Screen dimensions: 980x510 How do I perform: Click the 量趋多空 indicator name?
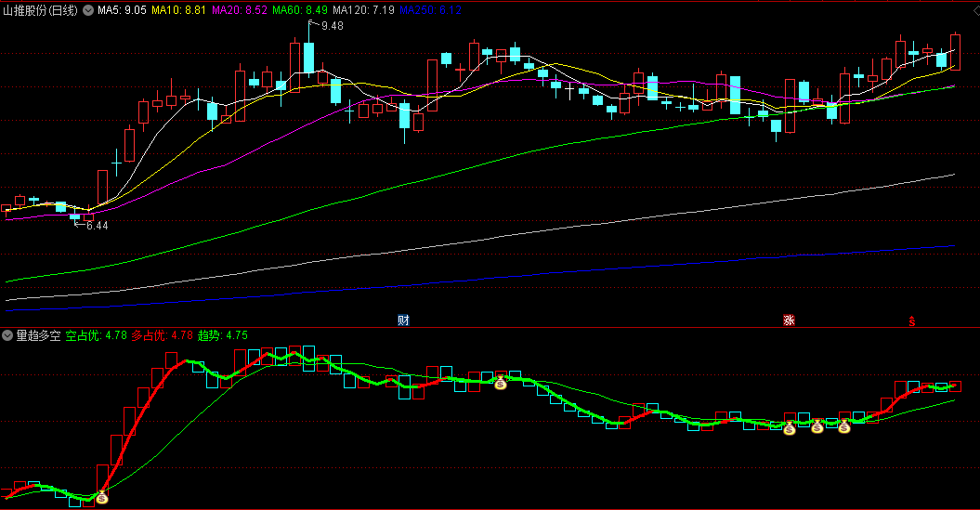pos(39,335)
